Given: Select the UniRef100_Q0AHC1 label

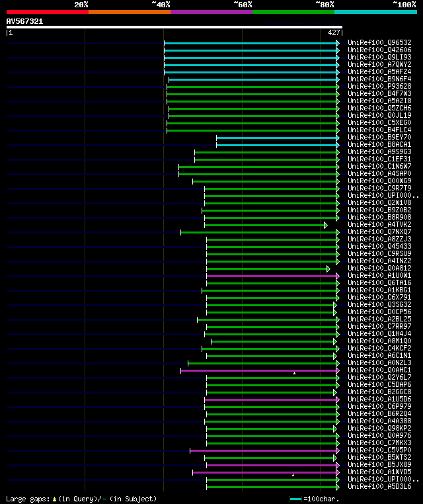Looking at the screenshot, I should point(379,370).
